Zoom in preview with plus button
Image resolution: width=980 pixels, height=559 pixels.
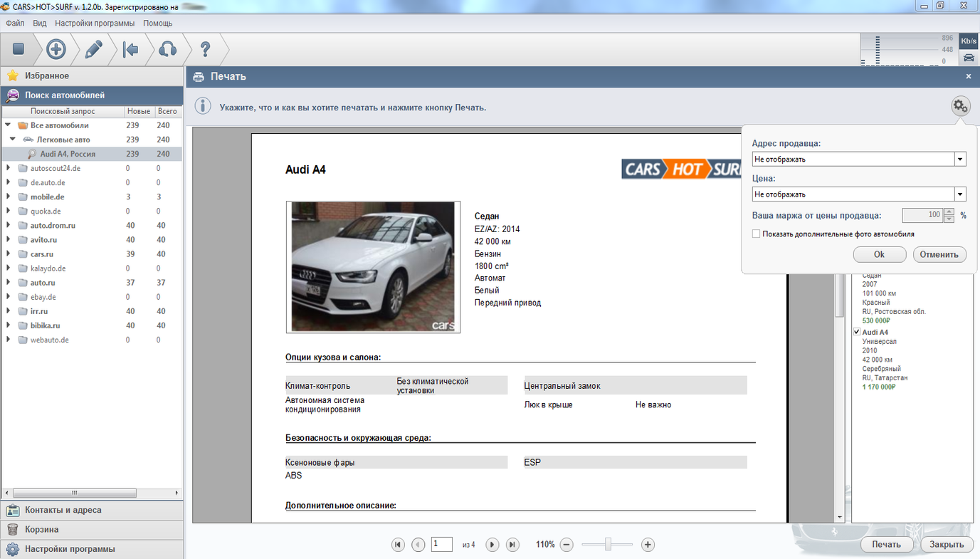[648, 544]
